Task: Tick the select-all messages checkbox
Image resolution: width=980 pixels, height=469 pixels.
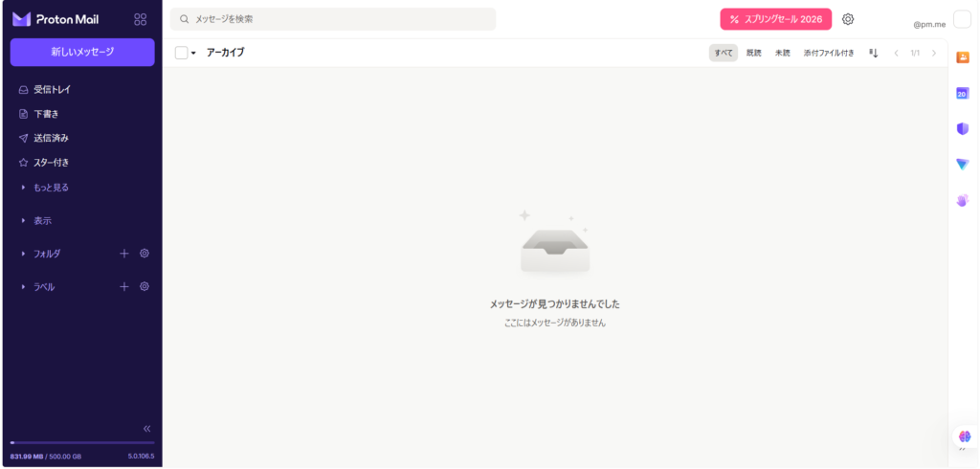Action: click(x=181, y=54)
